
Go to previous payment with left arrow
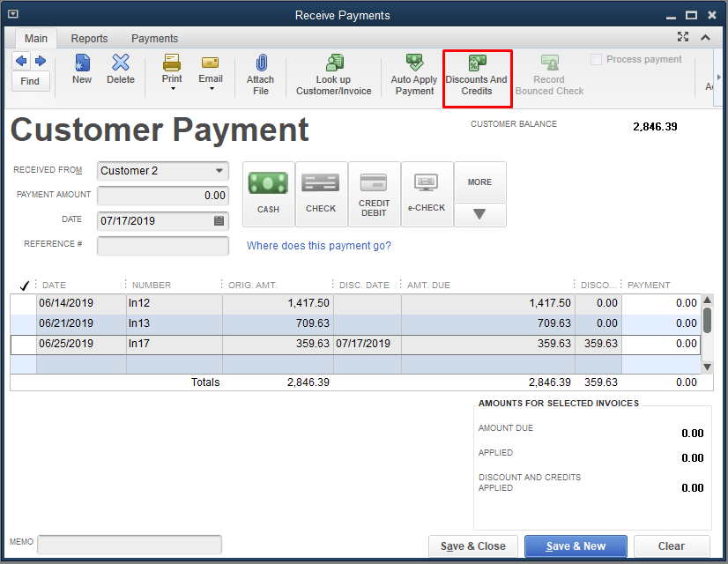[x=21, y=61]
